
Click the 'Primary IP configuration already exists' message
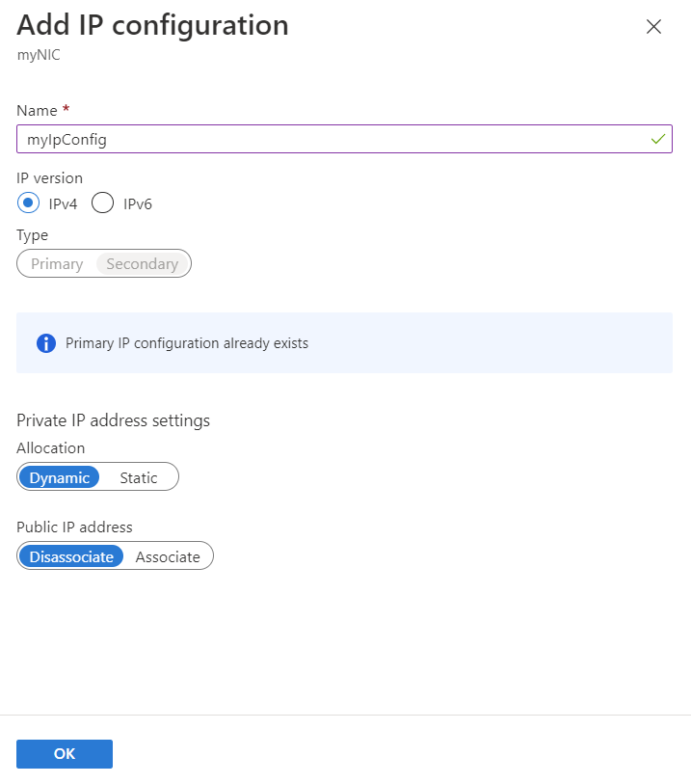[x=187, y=343]
